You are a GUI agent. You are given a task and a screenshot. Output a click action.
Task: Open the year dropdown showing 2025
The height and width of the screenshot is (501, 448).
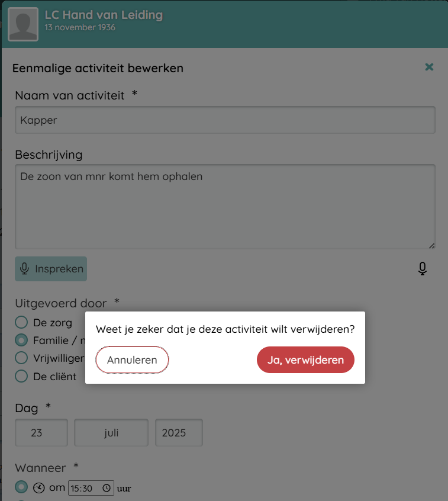pos(179,433)
